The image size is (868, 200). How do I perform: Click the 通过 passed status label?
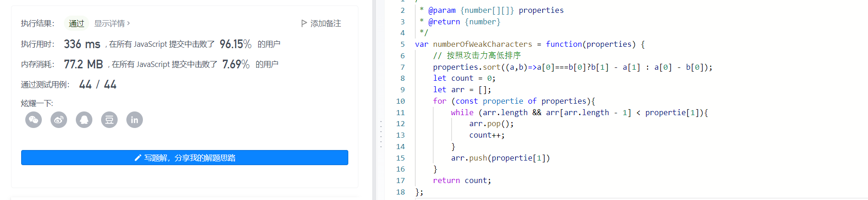tap(76, 23)
